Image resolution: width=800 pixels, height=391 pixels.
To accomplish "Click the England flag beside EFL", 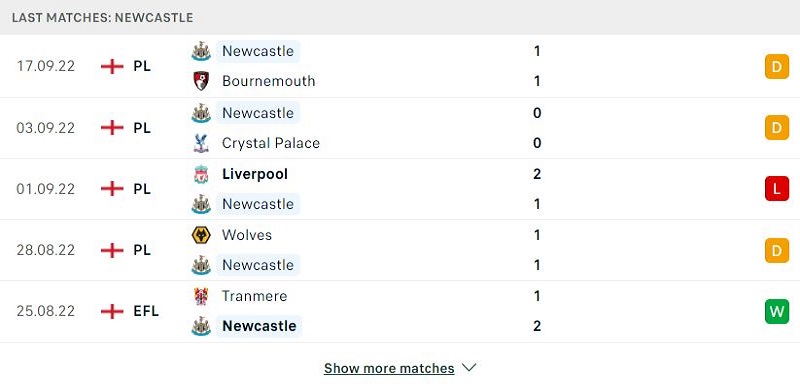I will pyautogui.click(x=112, y=311).
